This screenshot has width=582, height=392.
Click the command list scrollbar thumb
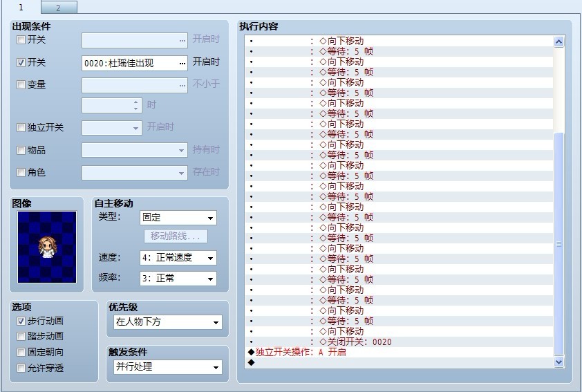558,244
